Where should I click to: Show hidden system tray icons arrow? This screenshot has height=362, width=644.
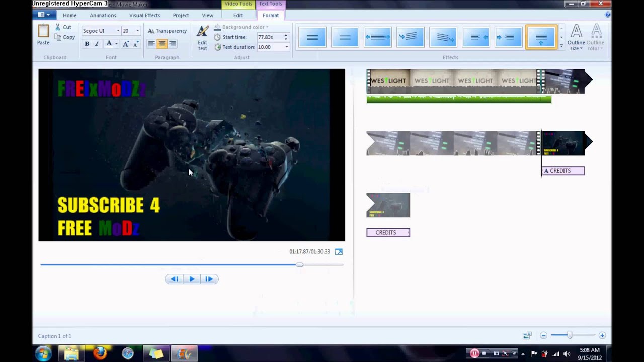tap(522, 354)
